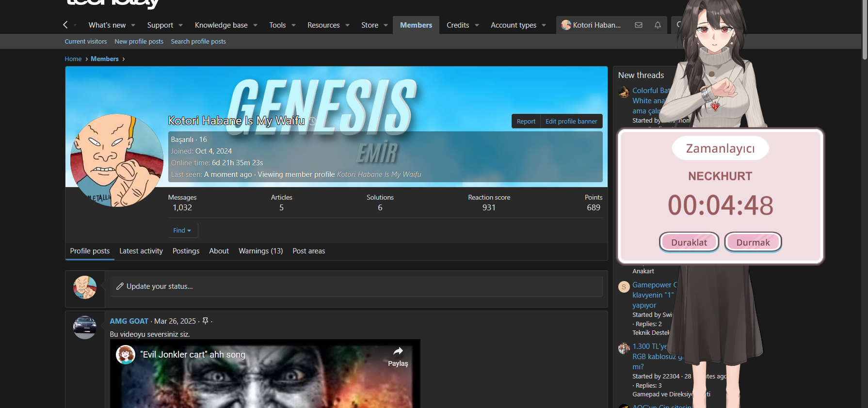Open the Kotori Haban... account menu
The image size is (868, 408).
[x=591, y=25]
